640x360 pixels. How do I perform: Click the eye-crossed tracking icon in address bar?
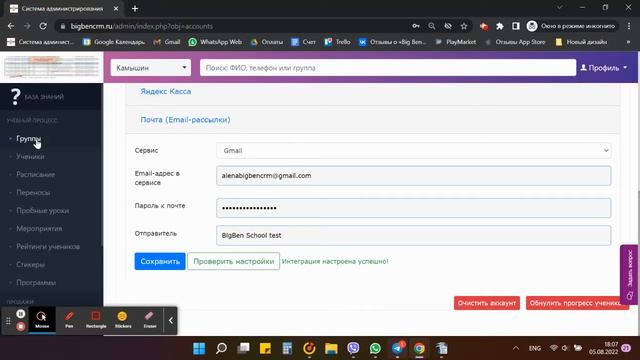click(448, 26)
